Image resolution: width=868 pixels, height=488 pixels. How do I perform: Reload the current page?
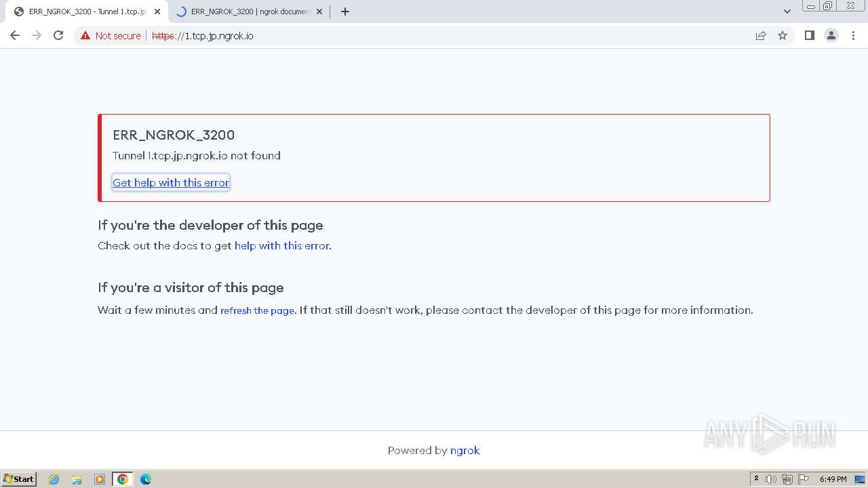(x=58, y=35)
